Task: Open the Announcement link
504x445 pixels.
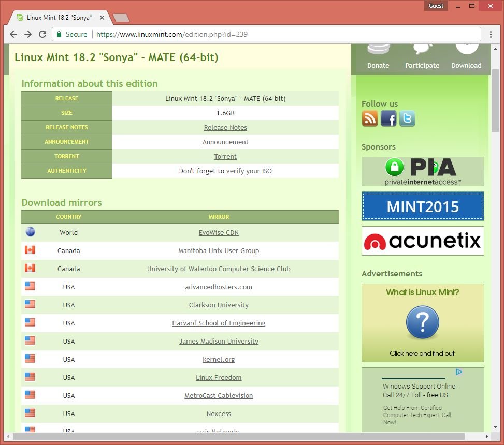Action: 225,142
